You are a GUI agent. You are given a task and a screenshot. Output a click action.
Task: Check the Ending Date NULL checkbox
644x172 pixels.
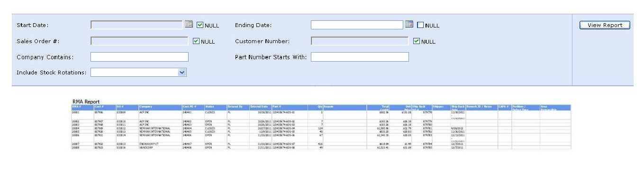point(420,25)
